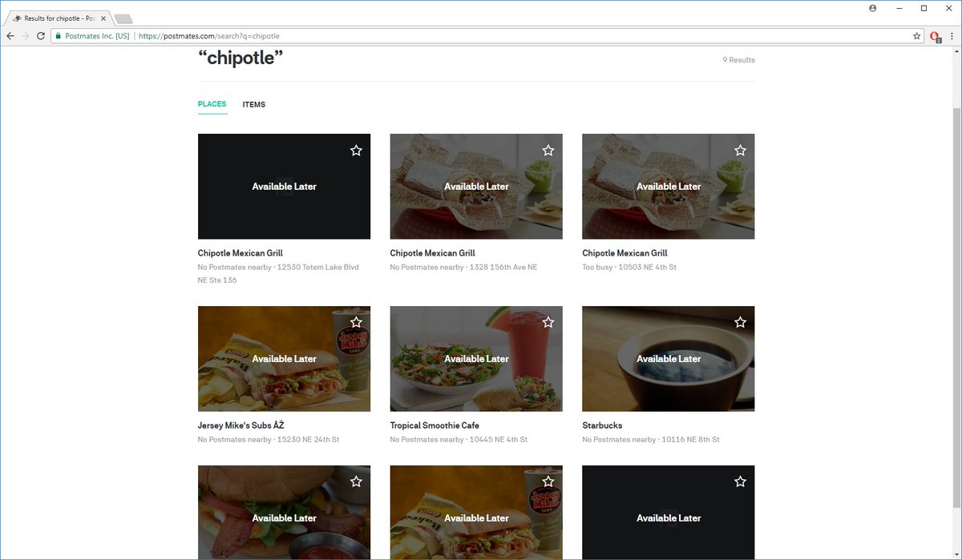Reload the Postmates search page
The image size is (962, 560).
tap(41, 36)
